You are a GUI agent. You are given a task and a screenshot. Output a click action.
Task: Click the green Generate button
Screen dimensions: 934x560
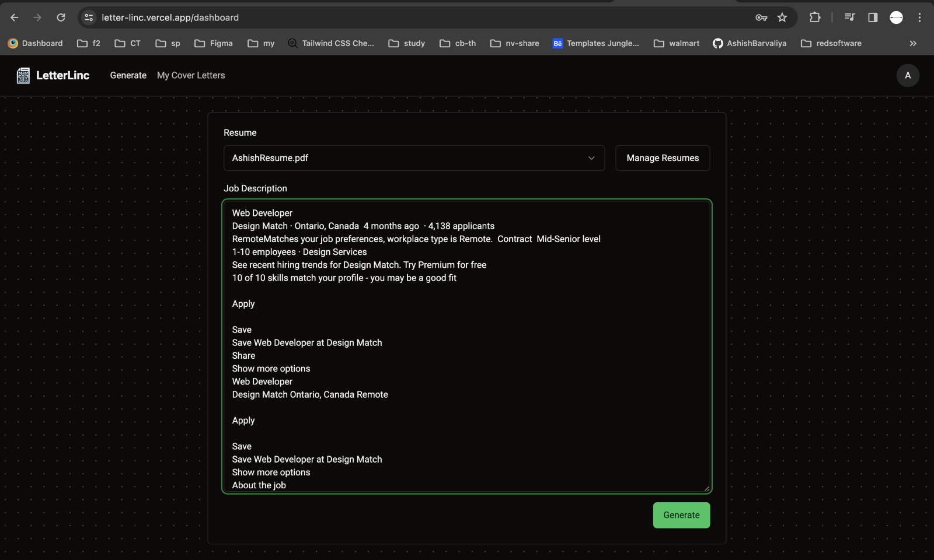point(681,515)
